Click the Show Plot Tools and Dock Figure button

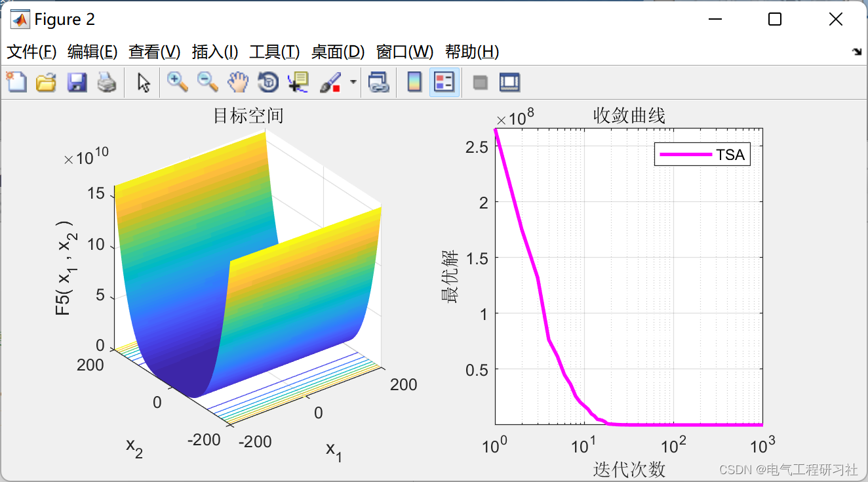click(x=509, y=82)
